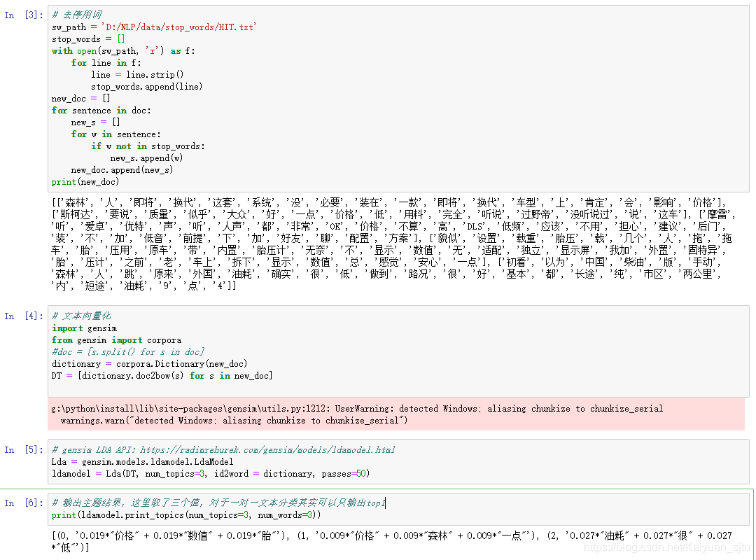This screenshot has height=560, width=756.
Task: Click the 'import gensim' line
Action: coord(85,328)
